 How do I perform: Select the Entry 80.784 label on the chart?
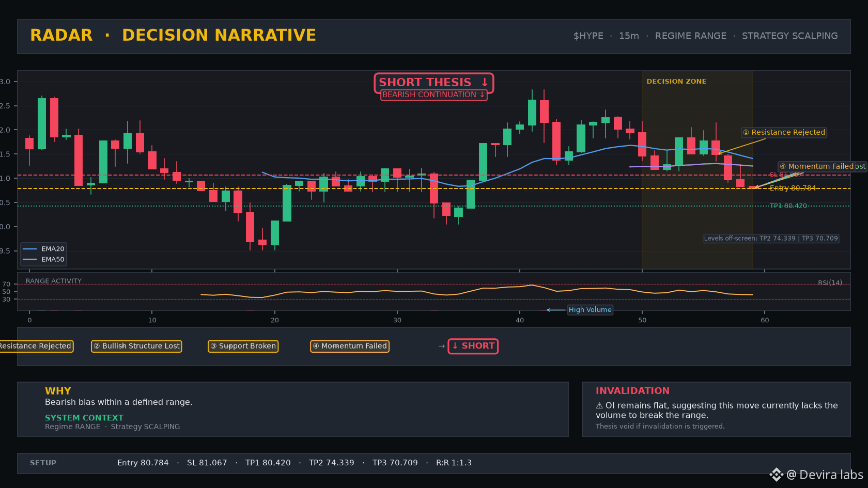793,188
